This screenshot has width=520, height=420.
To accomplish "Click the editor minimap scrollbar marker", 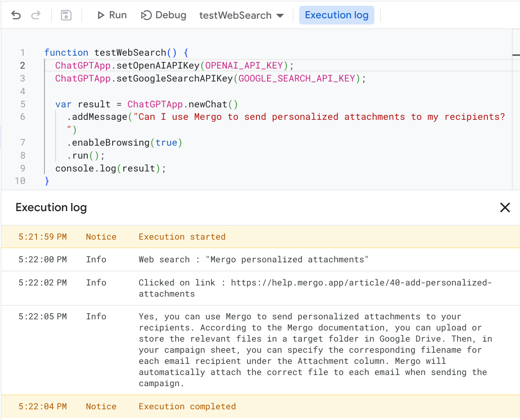I will (516, 55).
